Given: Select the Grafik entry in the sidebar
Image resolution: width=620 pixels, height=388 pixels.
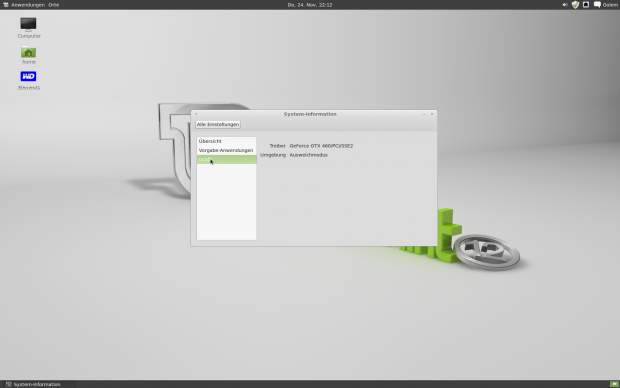Looking at the screenshot, I should [x=227, y=159].
